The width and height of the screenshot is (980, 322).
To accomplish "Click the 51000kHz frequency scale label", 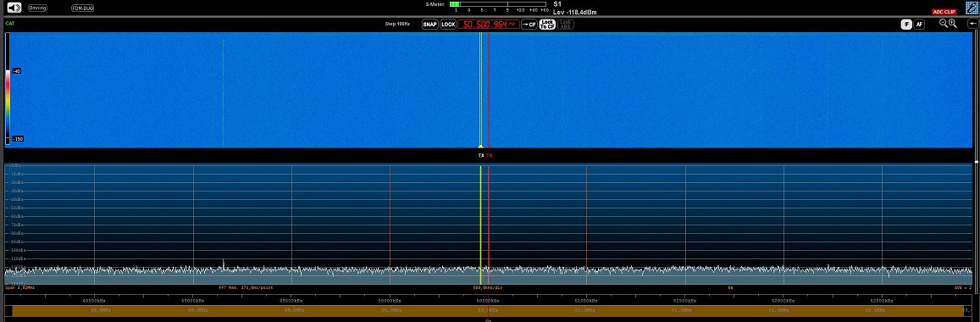I will point(586,300).
